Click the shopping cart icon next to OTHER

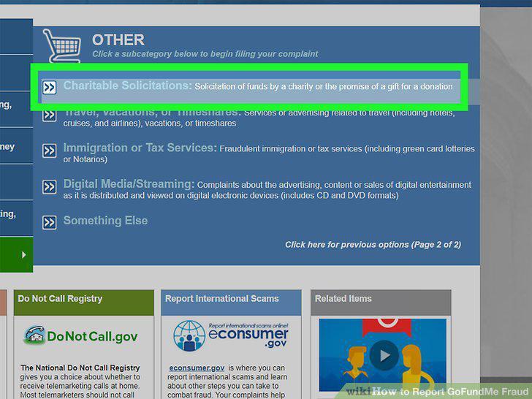pyautogui.click(x=62, y=46)
